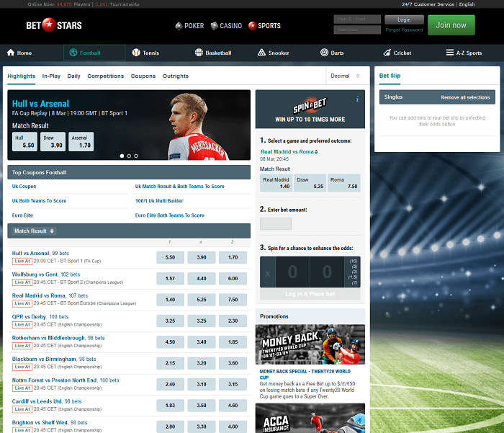This screenshot has width=504, height=433.
Task: Open the Sports red star icon
Action: click(252, 26)
